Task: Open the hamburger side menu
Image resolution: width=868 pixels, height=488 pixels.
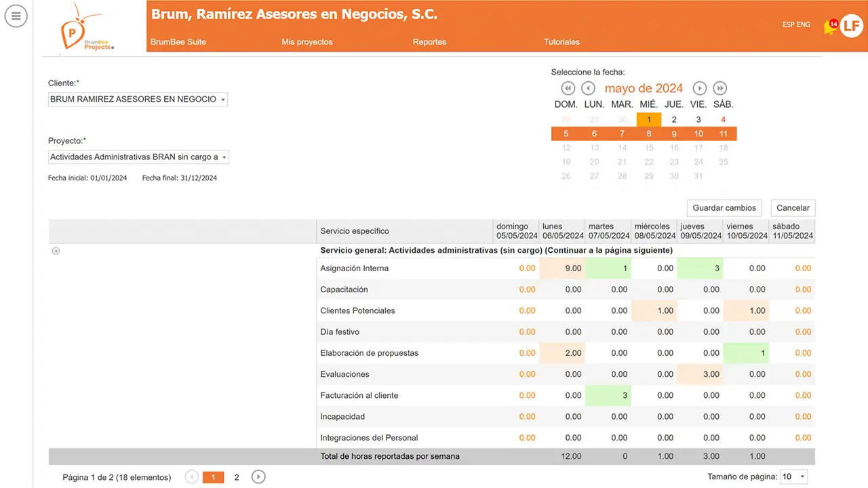Action: click(16, 16)
